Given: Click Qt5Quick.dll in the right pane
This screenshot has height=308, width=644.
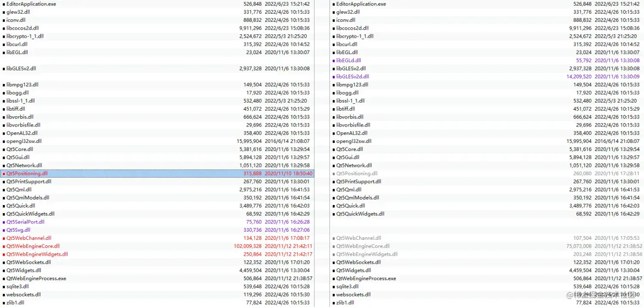Looking at the screenshot, I should coord(350,206).
